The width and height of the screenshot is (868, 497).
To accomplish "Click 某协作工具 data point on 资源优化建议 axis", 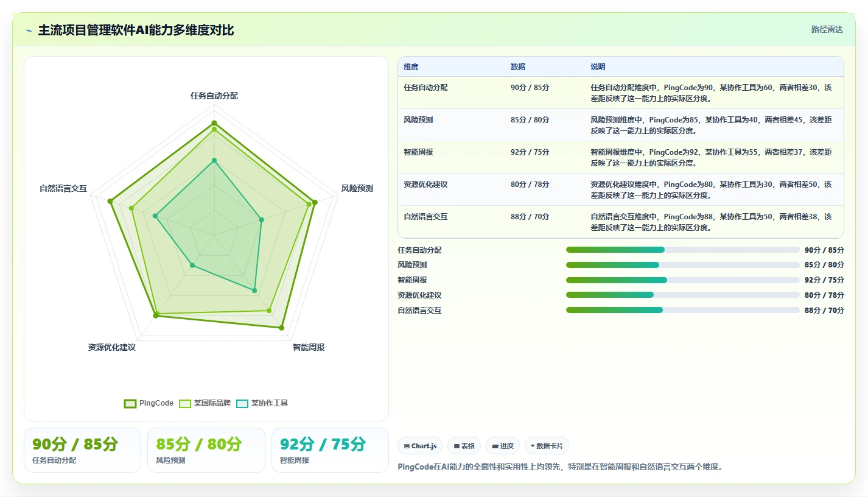I will point(192,265).
